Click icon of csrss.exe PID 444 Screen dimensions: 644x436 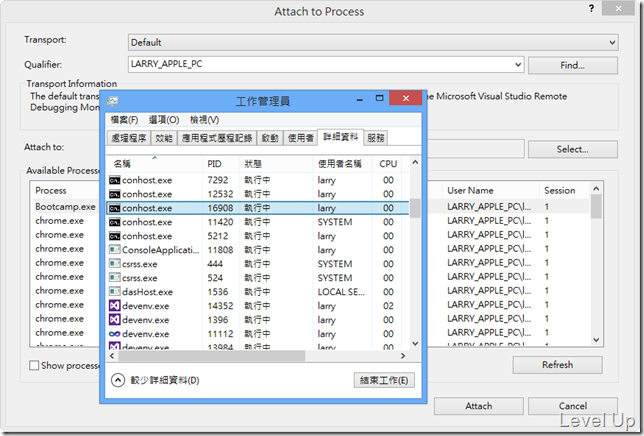(x=115, y=264)
